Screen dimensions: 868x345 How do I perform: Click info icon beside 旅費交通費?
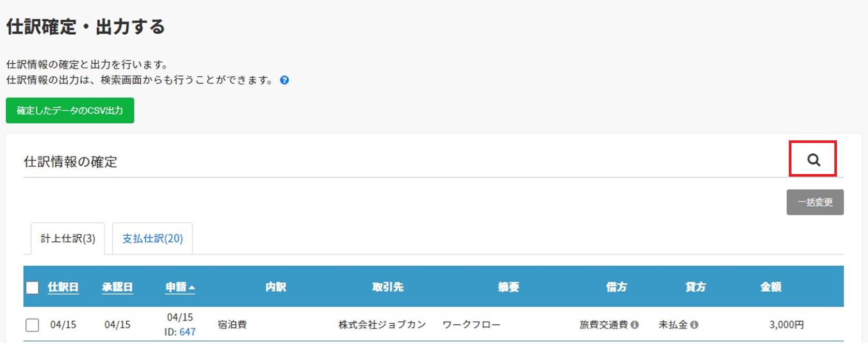[635, 325]
